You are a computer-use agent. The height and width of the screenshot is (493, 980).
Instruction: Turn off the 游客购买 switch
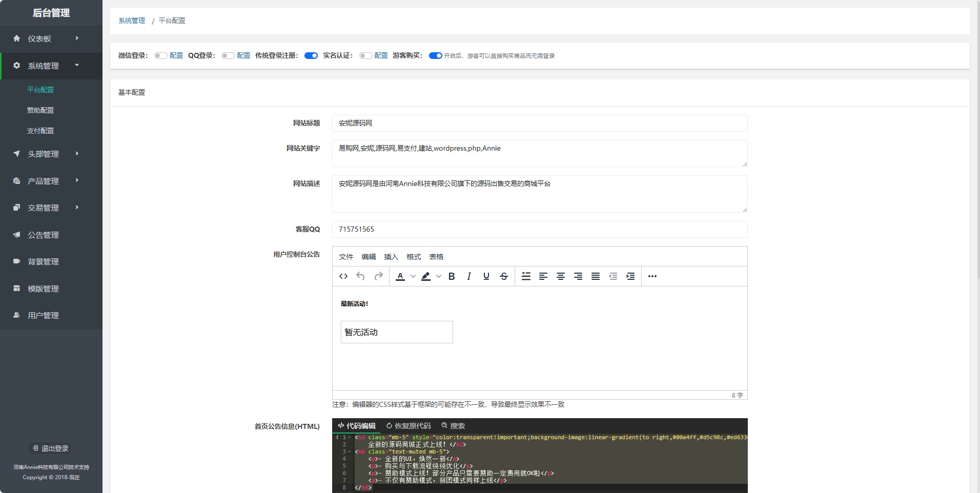pos(435,56)
